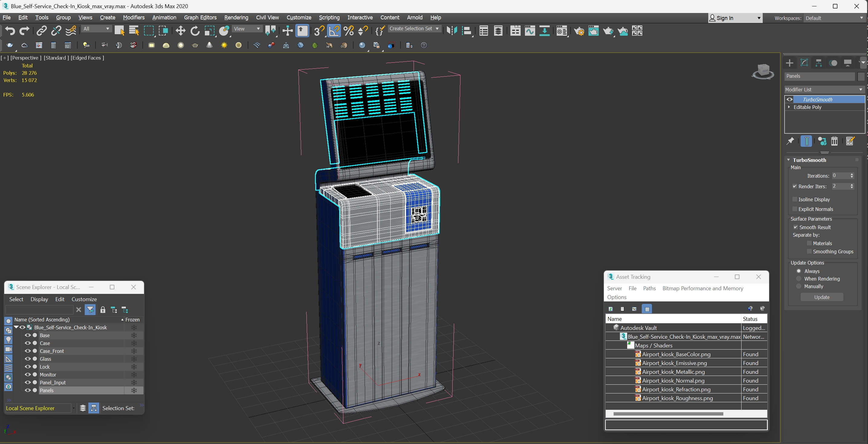The image size is (868, 444).
Task: Collapse the Blue_Self-Service_Check-In_Kiosk tree node
Action: [x=16, y=327]
